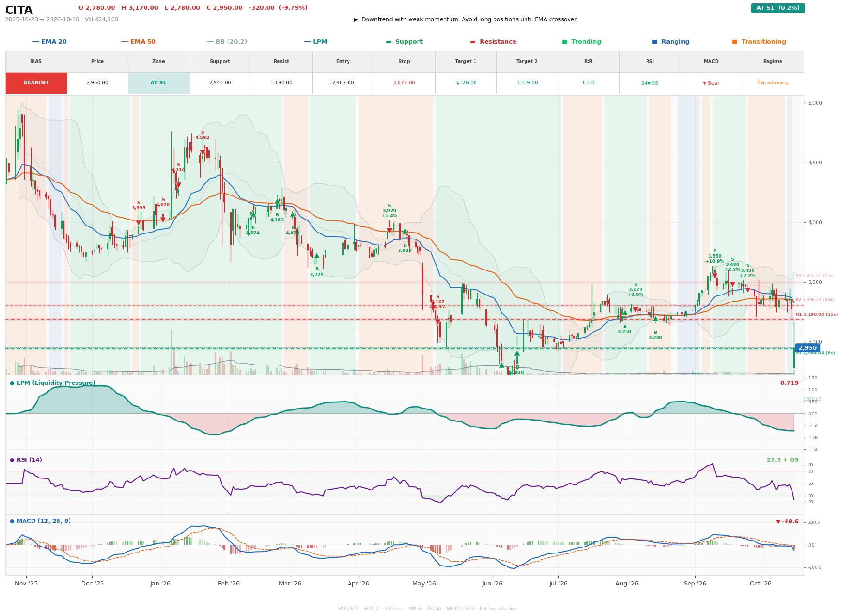Click the Ranging regime legend
843x616 pixels.
[671, 42]
